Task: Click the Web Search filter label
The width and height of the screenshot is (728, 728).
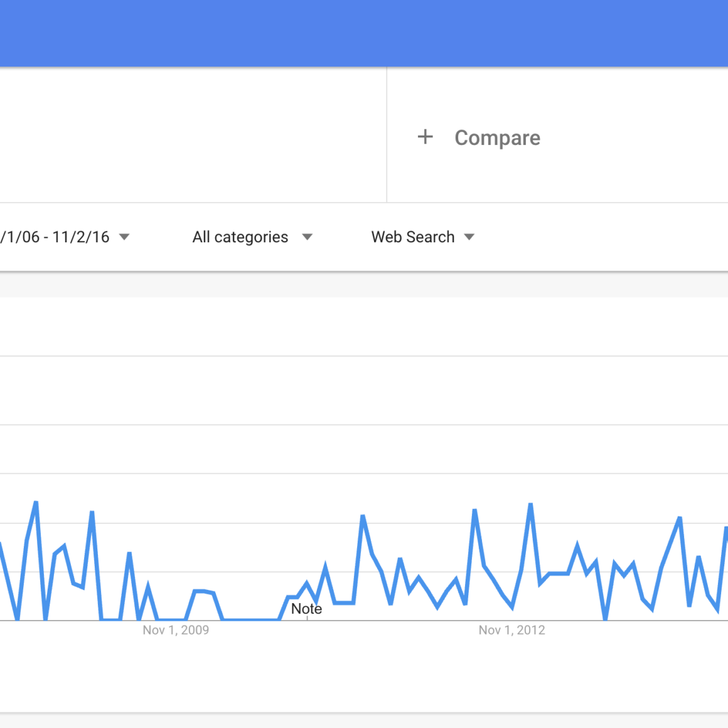Action: click(x=412, y=237)
